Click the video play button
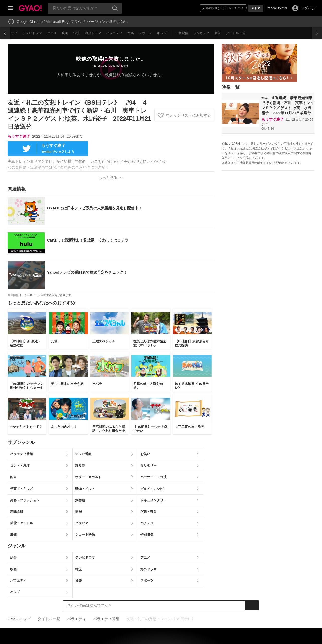Image resolution: width=322 pixels, height=644 pixels. pos(111,69)
